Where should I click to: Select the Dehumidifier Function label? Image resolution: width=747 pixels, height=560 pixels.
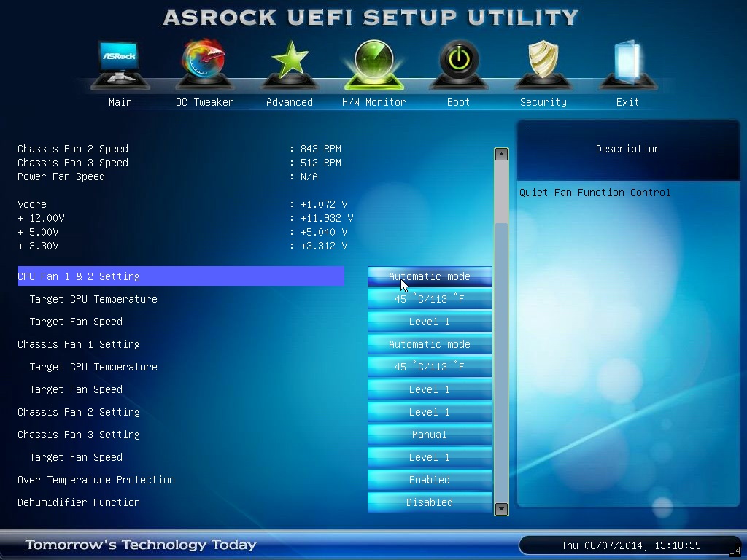[x=79, y=502]
